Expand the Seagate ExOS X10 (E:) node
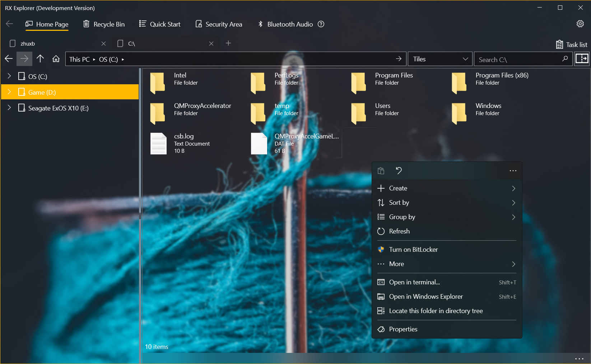This screenshot has height=364, width=591. [x=9, y=108]
